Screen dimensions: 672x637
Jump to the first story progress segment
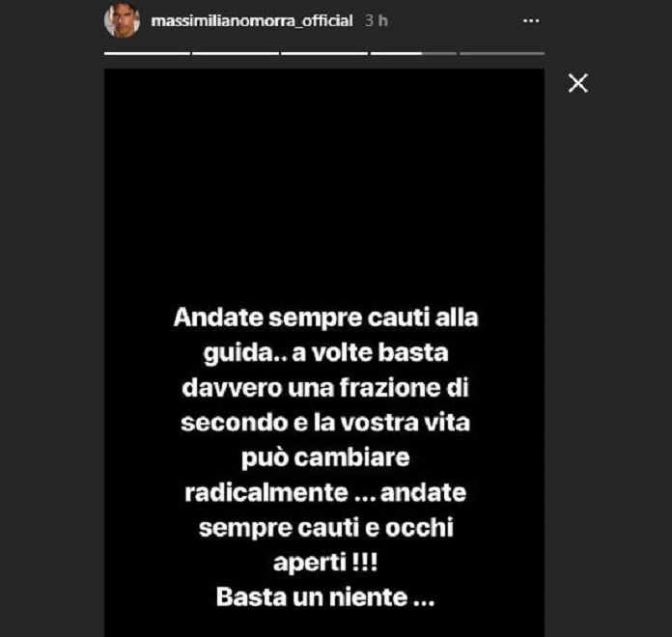(x=147, y=53)
